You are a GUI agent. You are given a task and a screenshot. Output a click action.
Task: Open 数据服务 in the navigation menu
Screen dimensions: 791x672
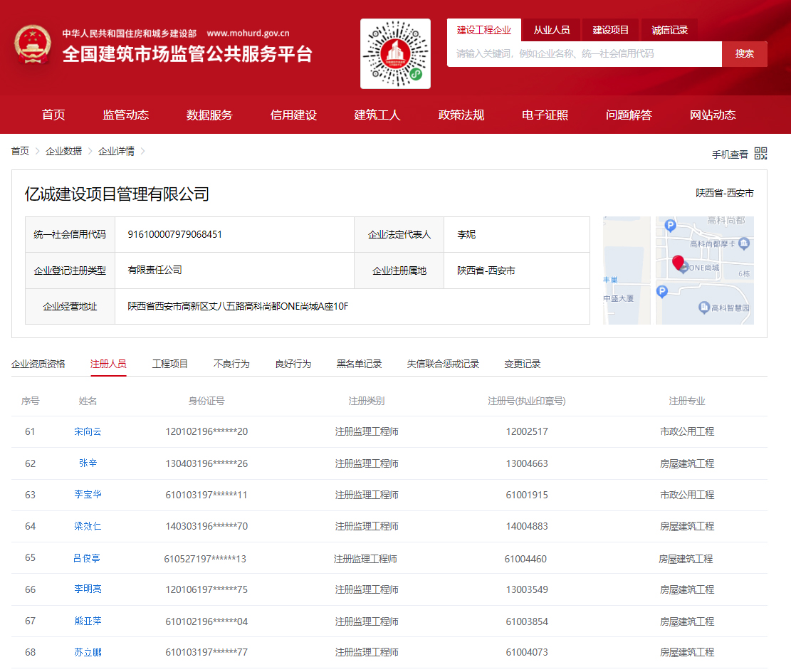(209, 115)
